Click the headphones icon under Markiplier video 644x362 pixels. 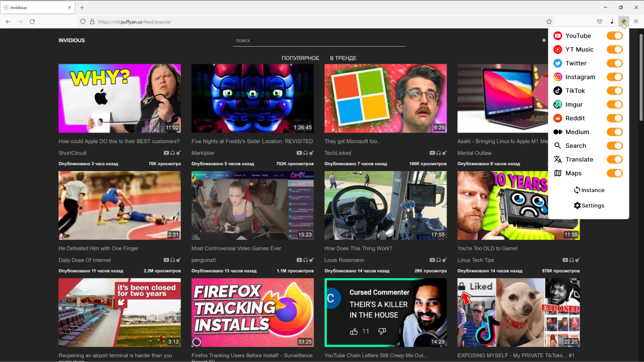pyautogui.click(x=305, y=153)
